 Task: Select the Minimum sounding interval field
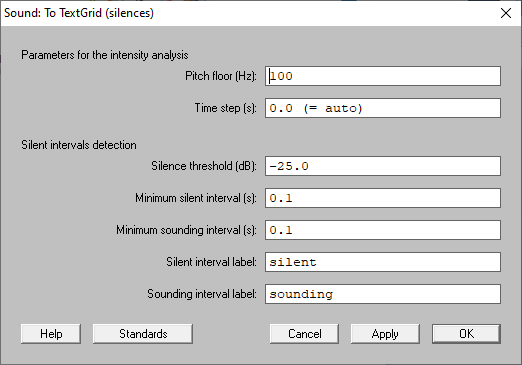point(383,230)
